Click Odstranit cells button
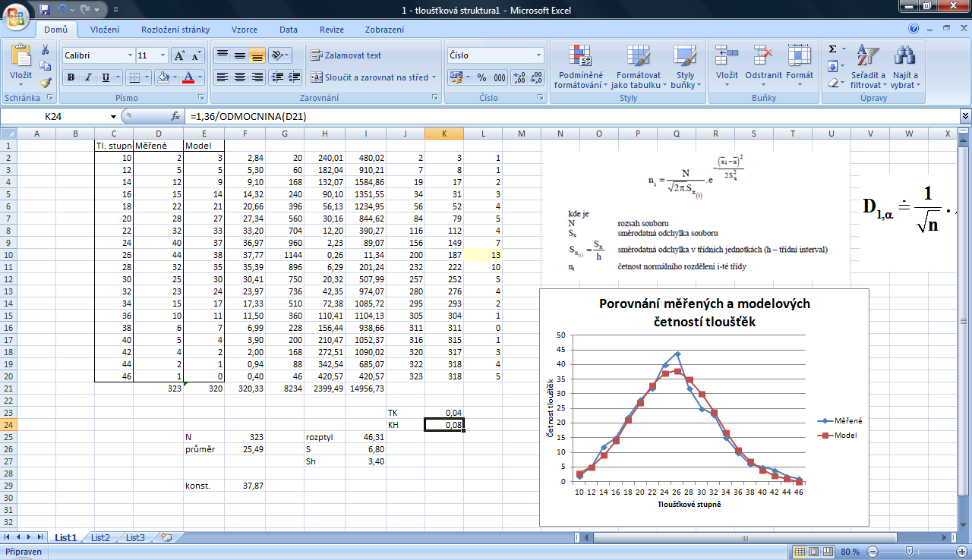This screenshot has height=560, width=972. 763,67
